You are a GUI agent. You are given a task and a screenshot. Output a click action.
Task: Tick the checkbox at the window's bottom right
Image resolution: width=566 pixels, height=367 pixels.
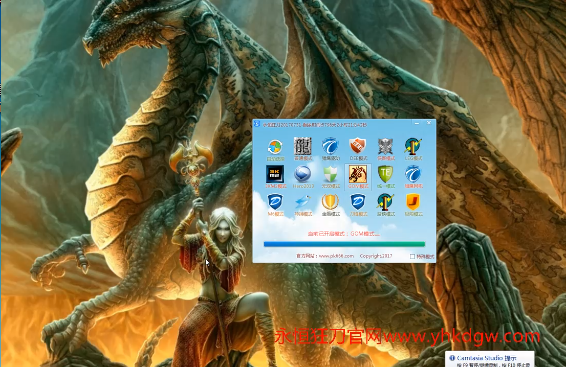coord(412,257)
